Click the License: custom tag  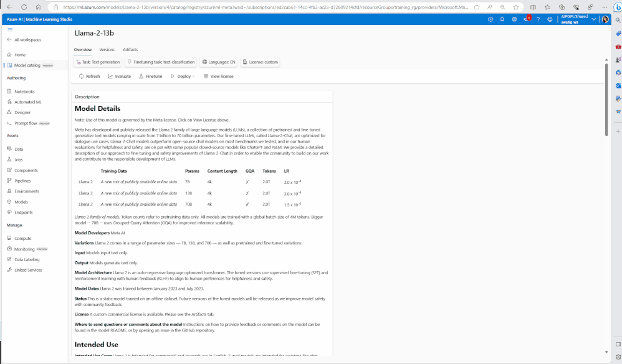[x=260, y=62]
